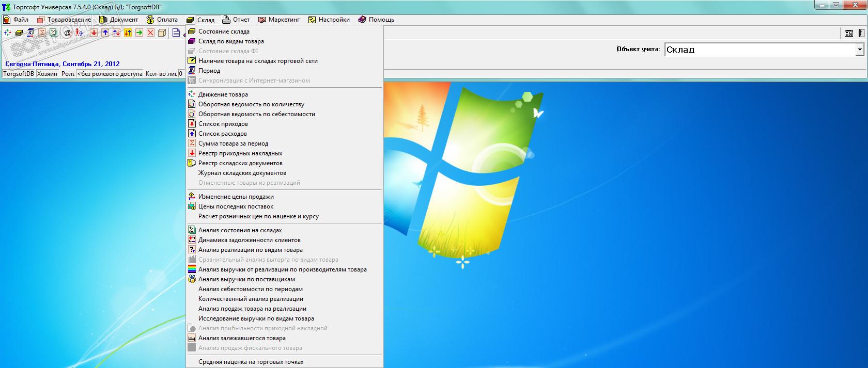Open Количественный анализ реализации

click(x=284, y=299)
